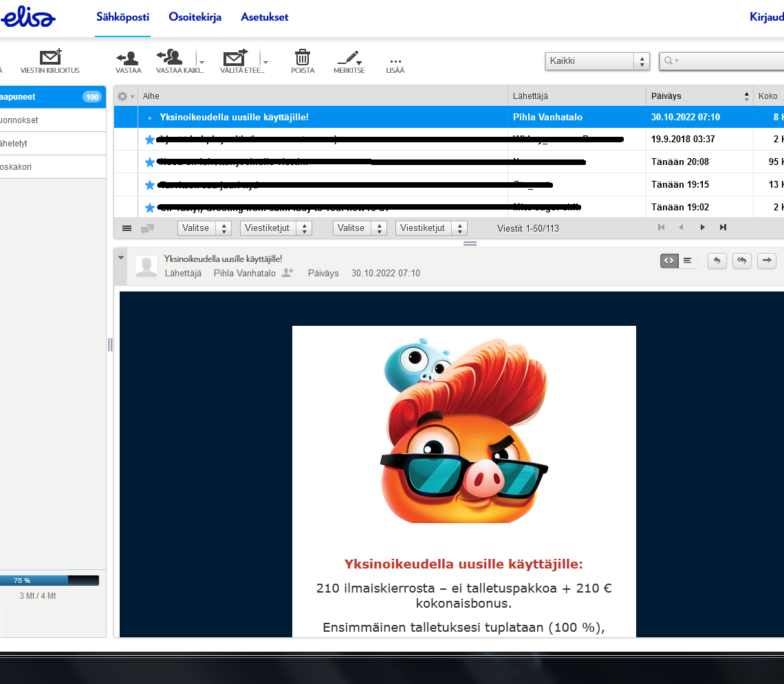Image resolution: width=784 pixels, height=684 pixels.
Task: Toggle star on the Tänään 20:08 message
Action: [150, 162]
